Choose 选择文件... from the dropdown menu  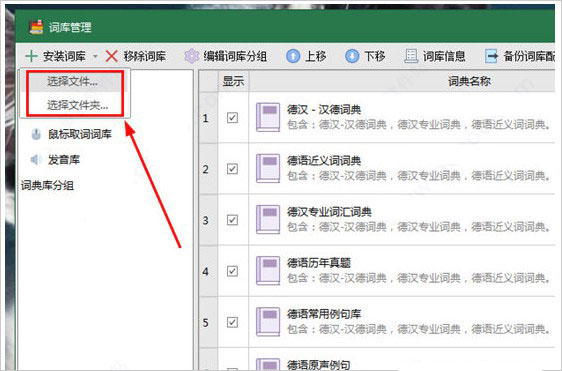click(72, 81)
